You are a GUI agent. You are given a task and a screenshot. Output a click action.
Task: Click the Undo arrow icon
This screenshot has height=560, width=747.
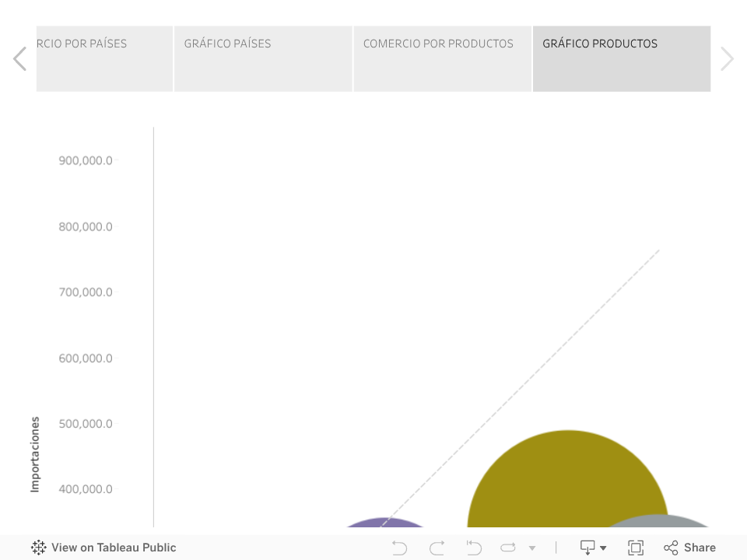[399, 548]
